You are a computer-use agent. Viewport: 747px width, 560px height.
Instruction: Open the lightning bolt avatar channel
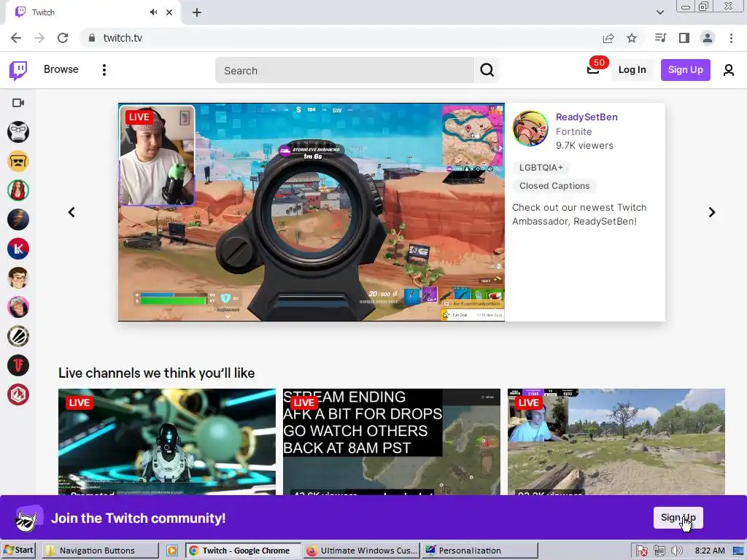pyautogui.click(x=18, y=219)
